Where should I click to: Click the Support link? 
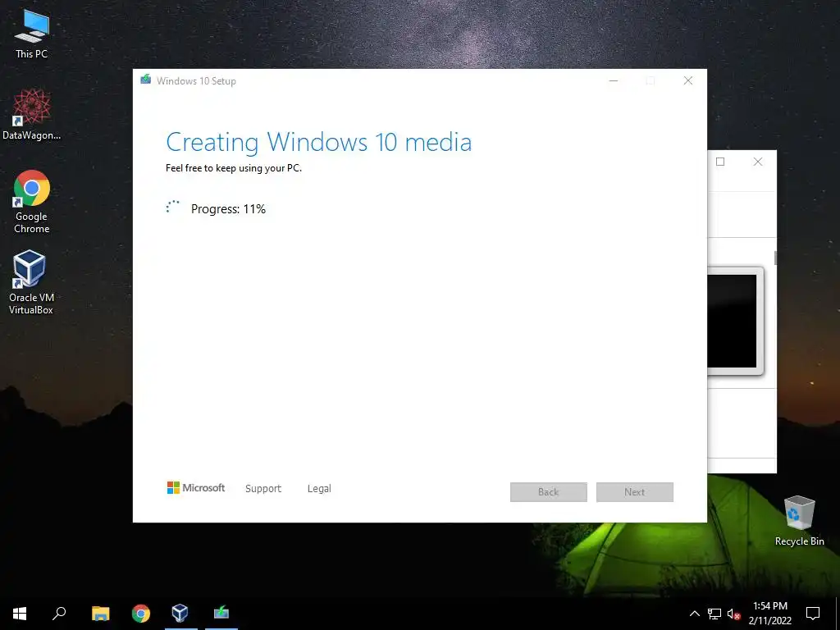(x=263, y=489)
